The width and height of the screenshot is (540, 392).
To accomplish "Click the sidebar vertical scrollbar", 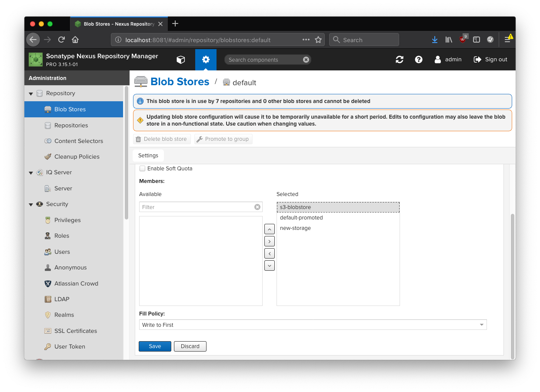I will pyautogui.click(x=127, y=152).
